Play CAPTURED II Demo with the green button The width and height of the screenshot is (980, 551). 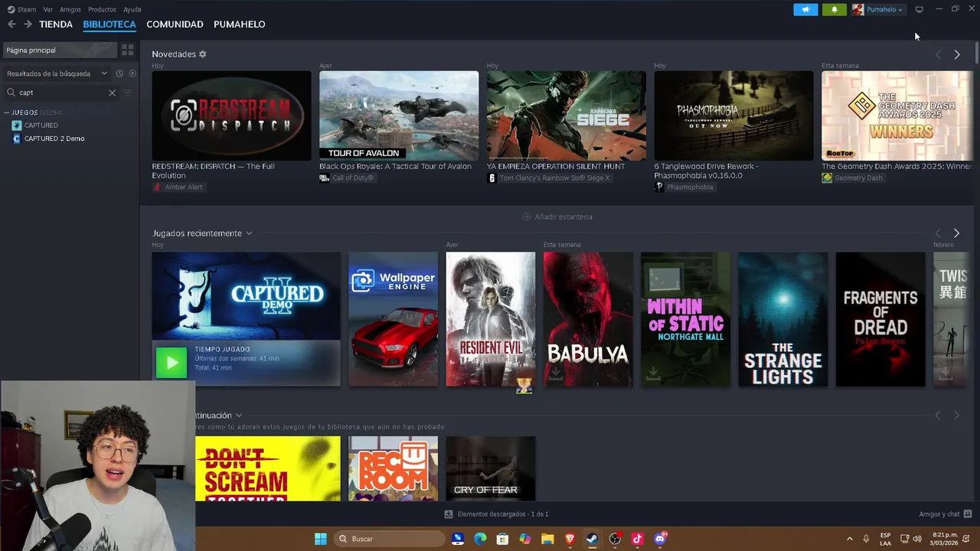point(171,363)
